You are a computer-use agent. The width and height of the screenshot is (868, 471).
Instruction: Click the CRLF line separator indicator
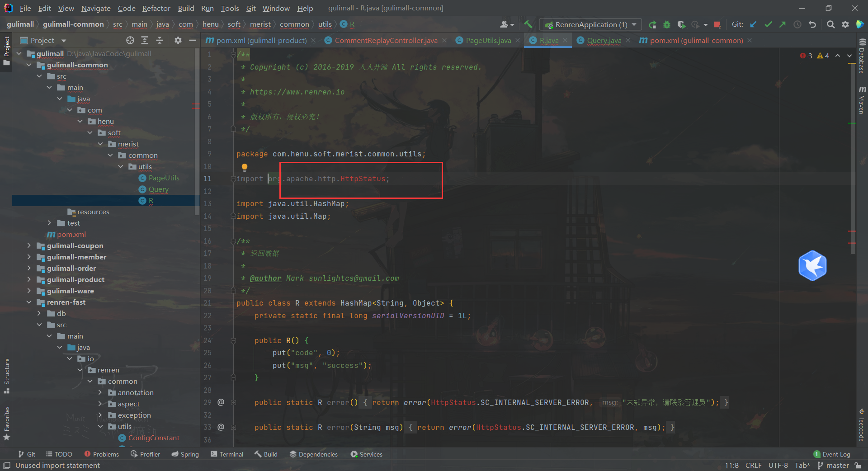pos(753,466)
